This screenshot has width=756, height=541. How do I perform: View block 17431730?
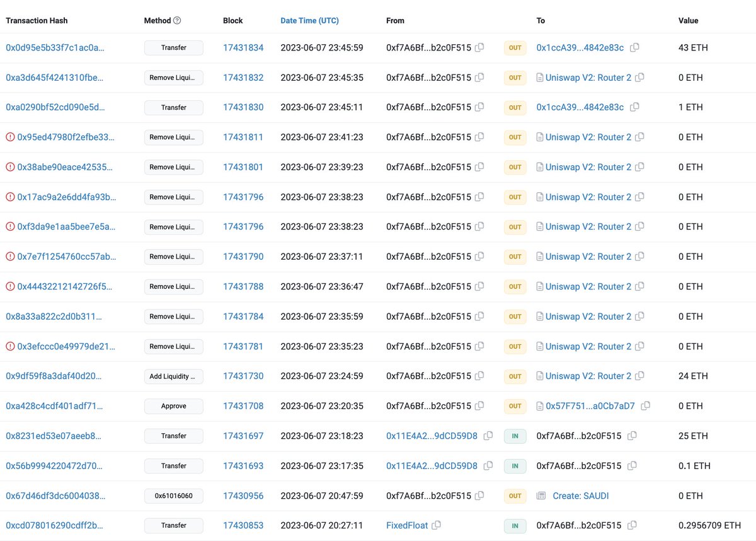pos(243,376)
